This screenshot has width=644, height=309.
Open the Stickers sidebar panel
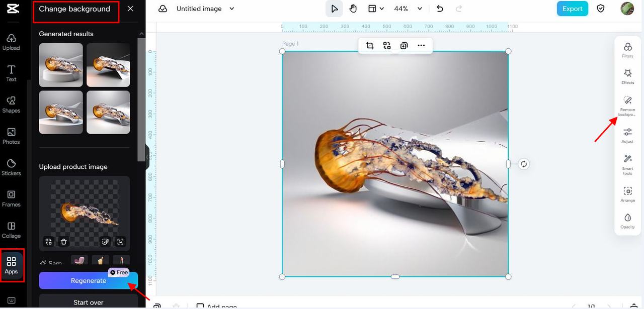[x=11, y=167]
